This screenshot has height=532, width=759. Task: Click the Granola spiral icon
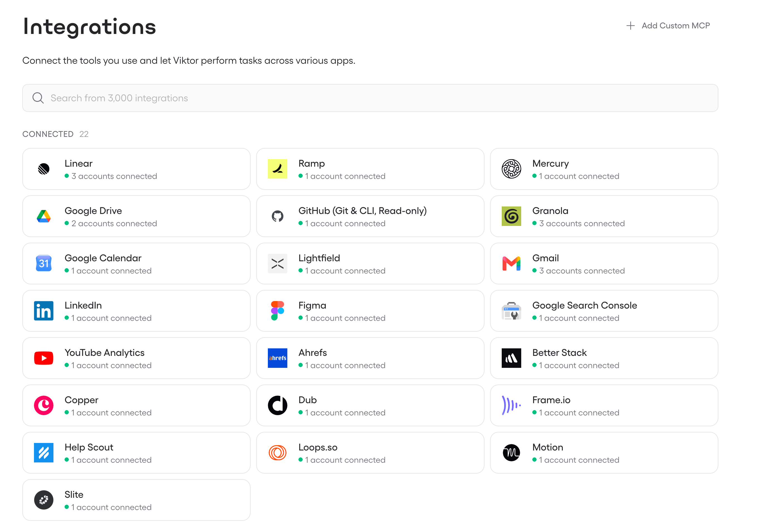click(x=511, y=216)
